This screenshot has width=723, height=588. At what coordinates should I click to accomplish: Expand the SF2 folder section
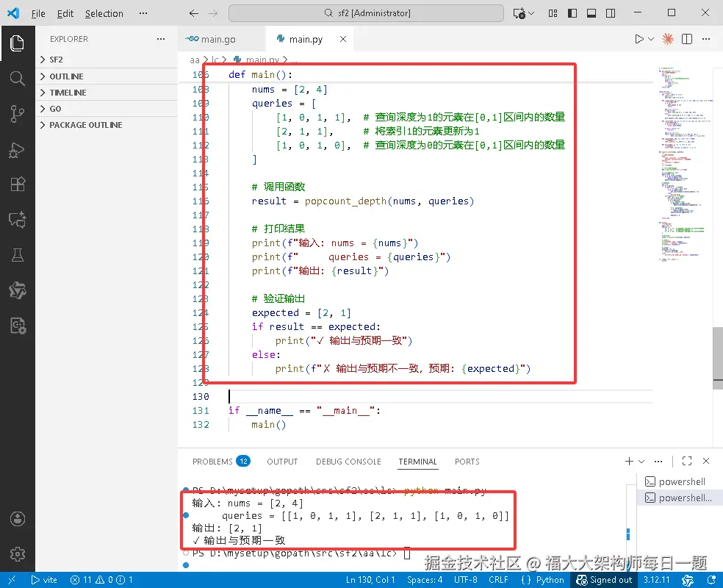click(107, 60)
